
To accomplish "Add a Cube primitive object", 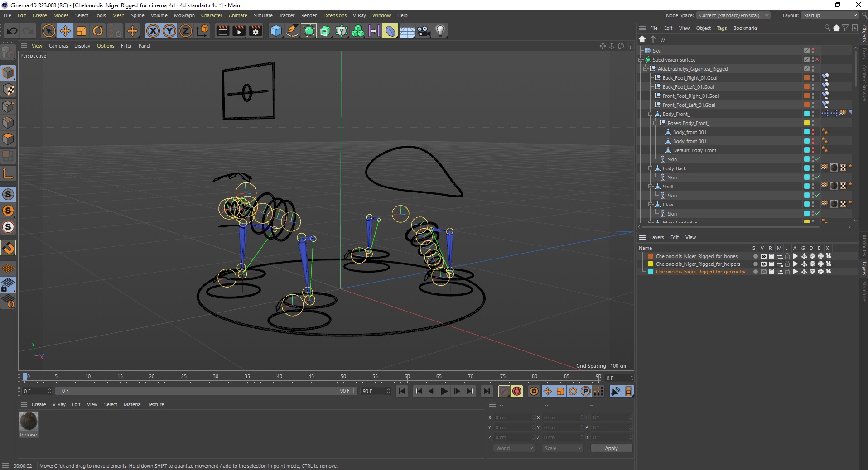I will pos(276,31).
